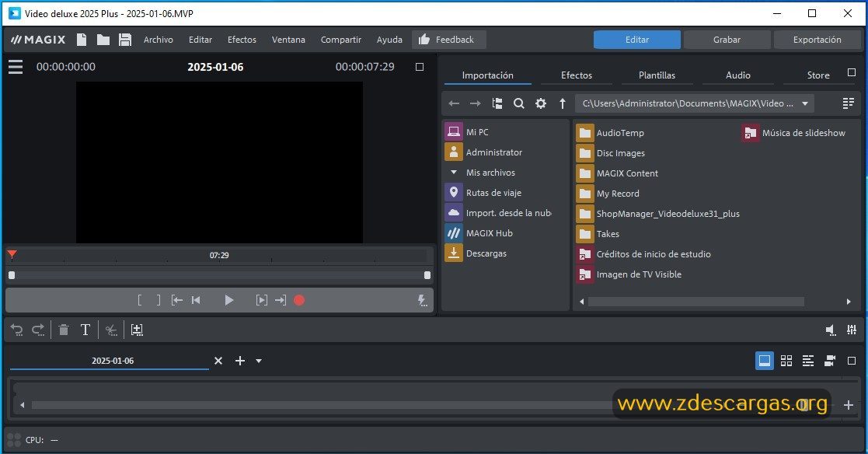Click the preview range slider bar
The image size is (868, 454).
[219, 275]
